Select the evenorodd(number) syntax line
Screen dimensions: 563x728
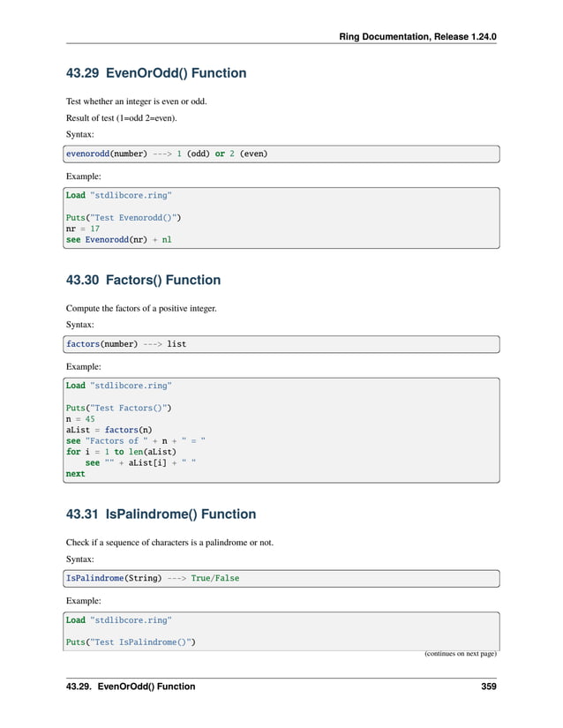[167, 154]
